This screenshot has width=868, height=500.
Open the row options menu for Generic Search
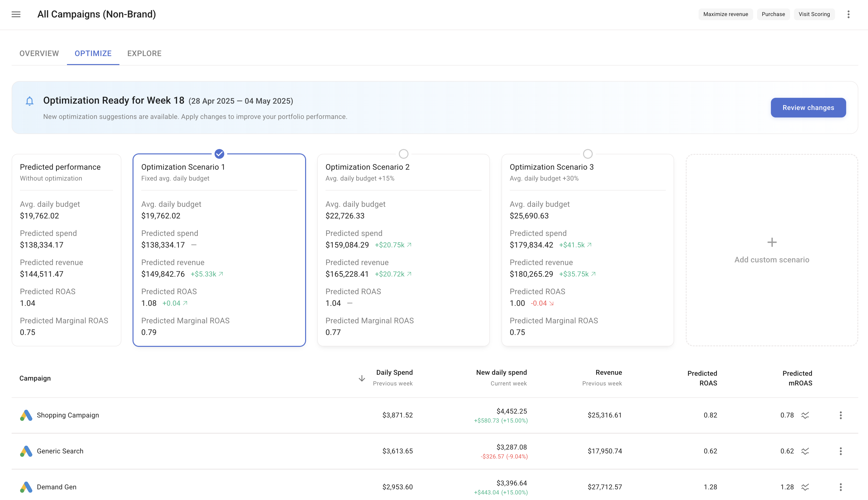click(841, 451)
